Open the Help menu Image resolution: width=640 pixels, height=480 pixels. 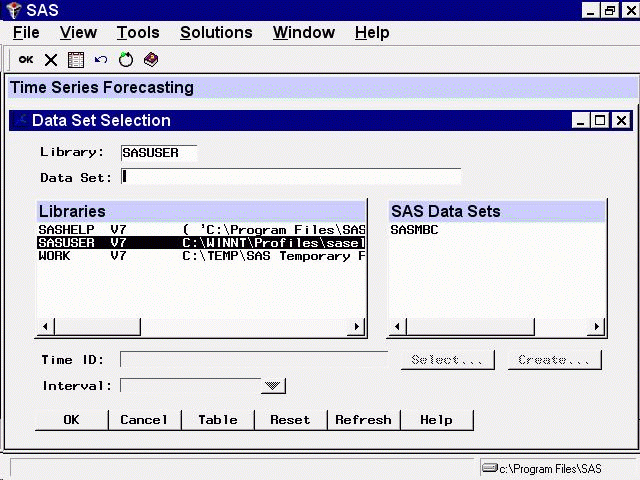coord(372,33)
